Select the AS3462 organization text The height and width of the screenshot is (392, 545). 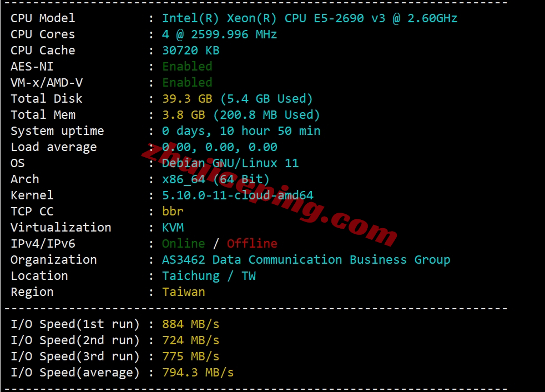[306, 260]
